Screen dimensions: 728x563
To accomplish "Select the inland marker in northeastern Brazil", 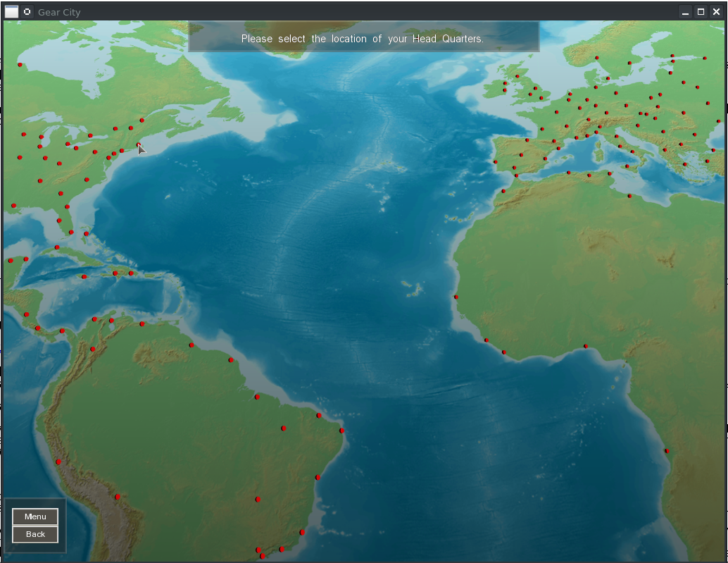I will 284,428.
